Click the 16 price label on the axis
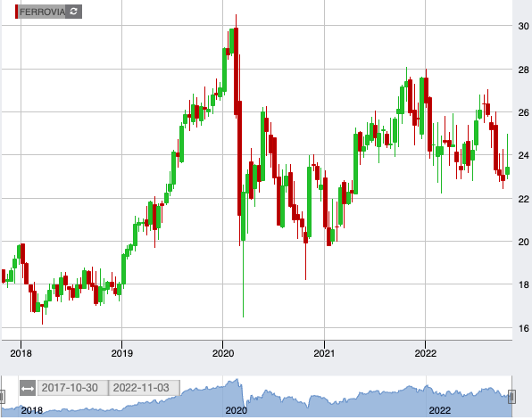 pos(523,328)
